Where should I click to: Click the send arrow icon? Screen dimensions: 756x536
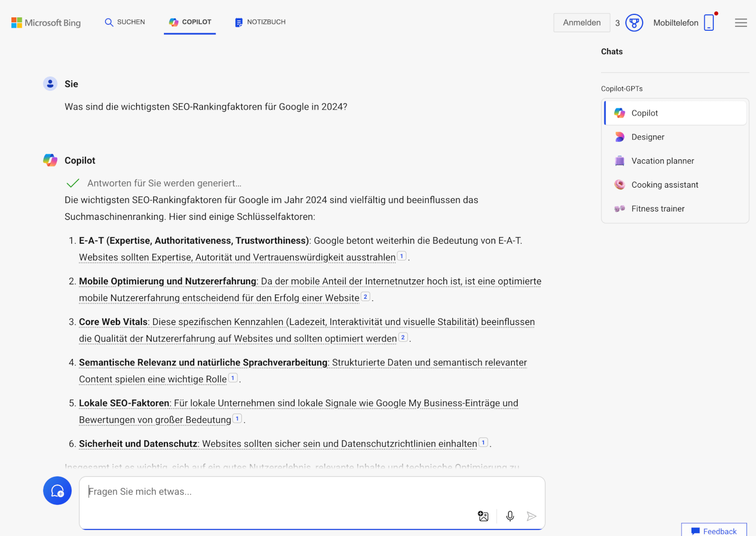point(531,516)
